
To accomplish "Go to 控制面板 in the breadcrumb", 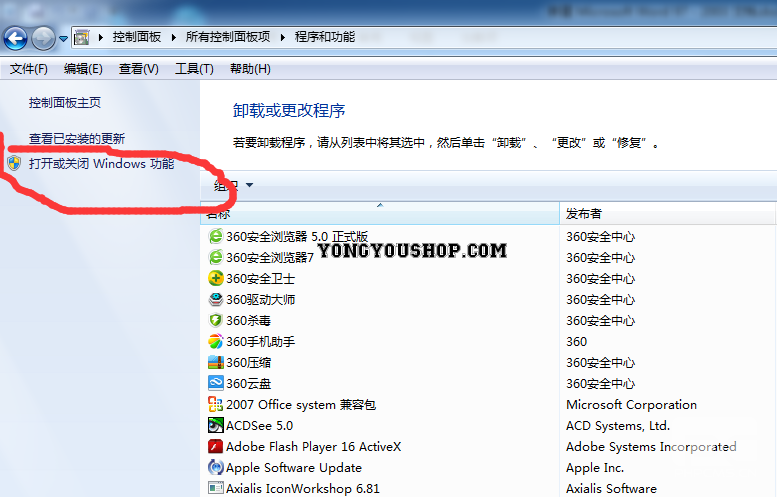I will tap(137, 37).
